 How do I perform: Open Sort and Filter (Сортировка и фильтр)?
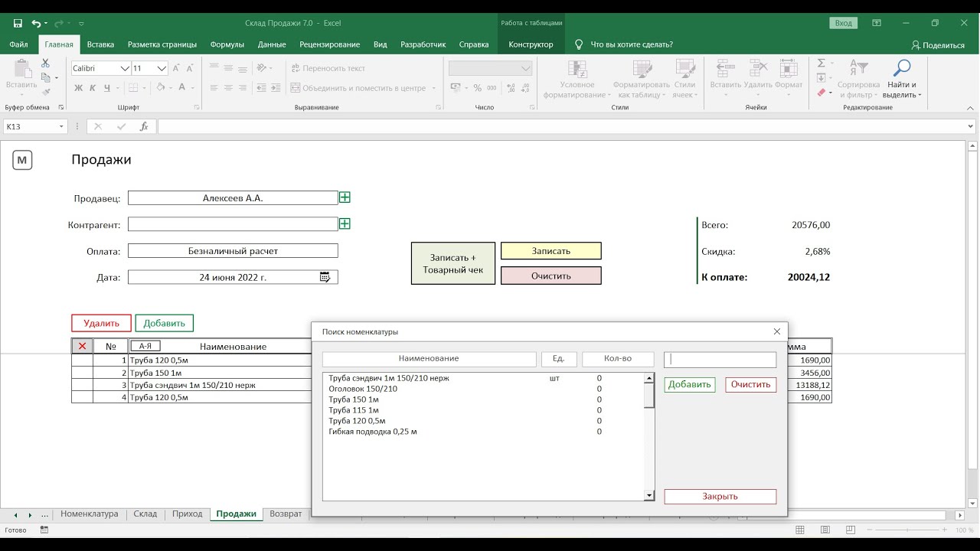(x=858, y=80)
